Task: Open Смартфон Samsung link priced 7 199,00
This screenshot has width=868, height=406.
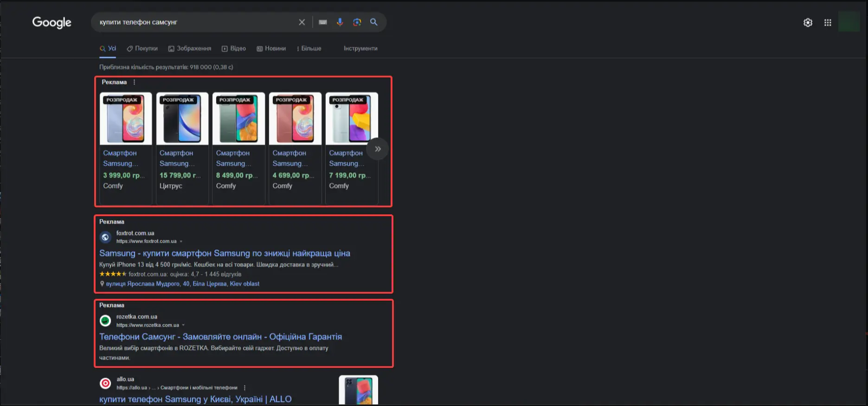Action: coord(347,158)
